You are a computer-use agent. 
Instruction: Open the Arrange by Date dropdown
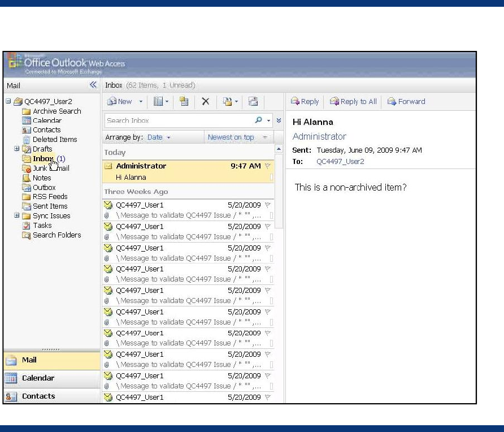158,137
